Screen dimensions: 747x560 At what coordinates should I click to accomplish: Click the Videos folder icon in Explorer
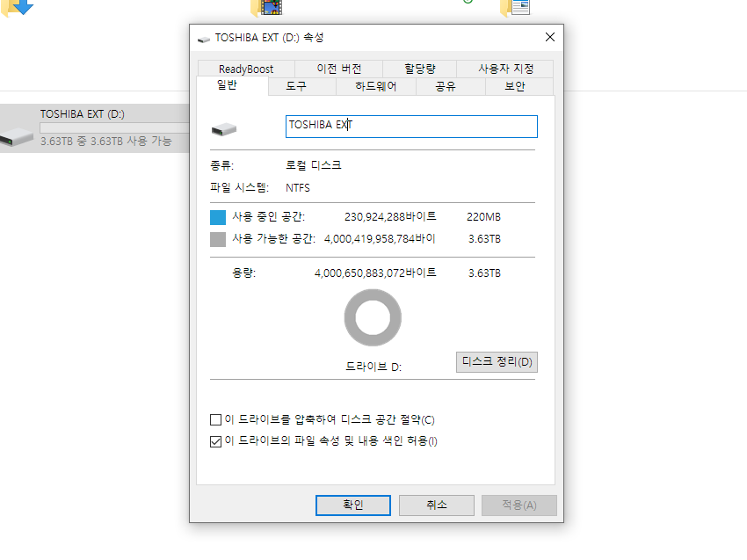pos(267,7)
